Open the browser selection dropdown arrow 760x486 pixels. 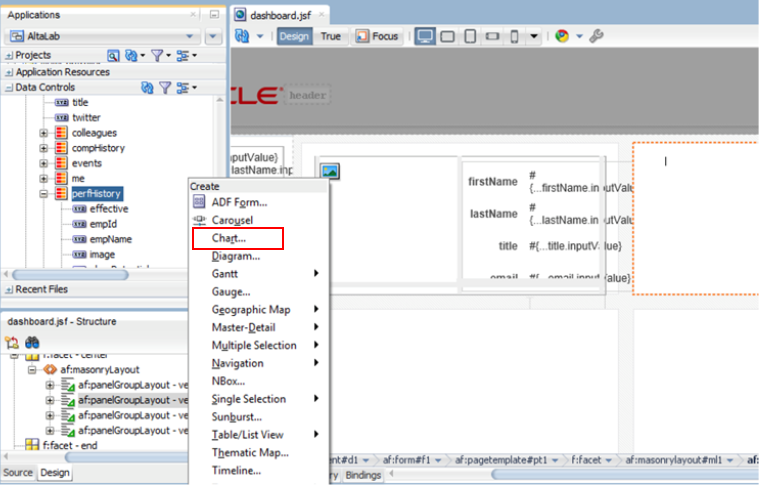(579, 36)
